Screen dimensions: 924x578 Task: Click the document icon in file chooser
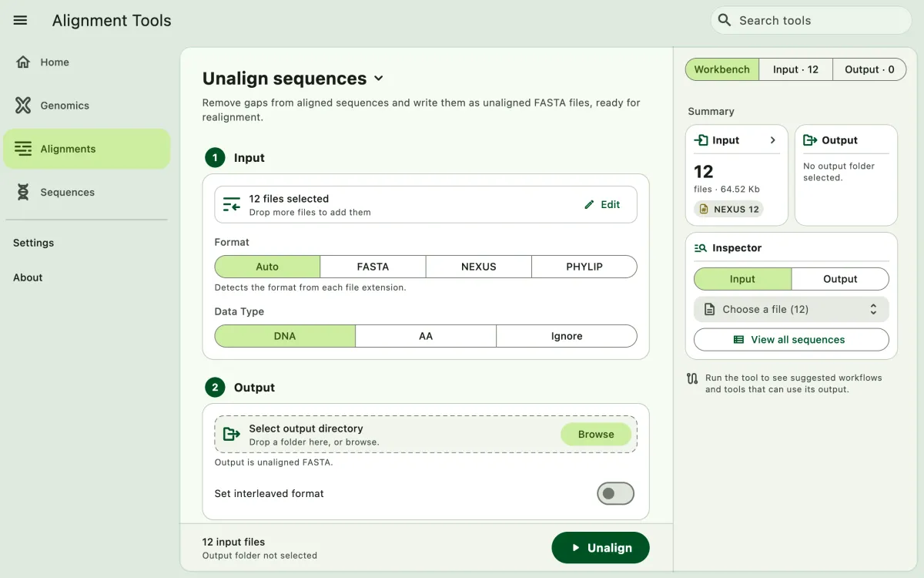(709, 309)
